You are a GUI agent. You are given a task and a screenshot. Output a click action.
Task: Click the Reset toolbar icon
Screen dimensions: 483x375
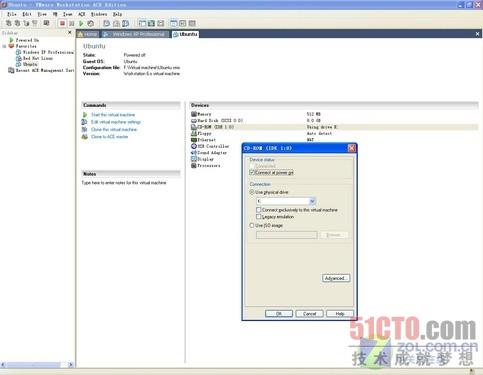pos(90,23)
